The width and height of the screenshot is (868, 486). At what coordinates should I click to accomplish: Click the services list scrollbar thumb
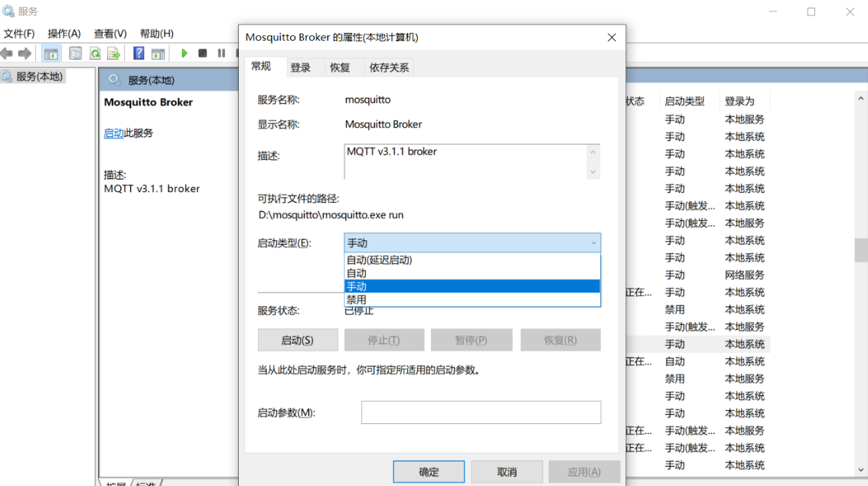861,250
